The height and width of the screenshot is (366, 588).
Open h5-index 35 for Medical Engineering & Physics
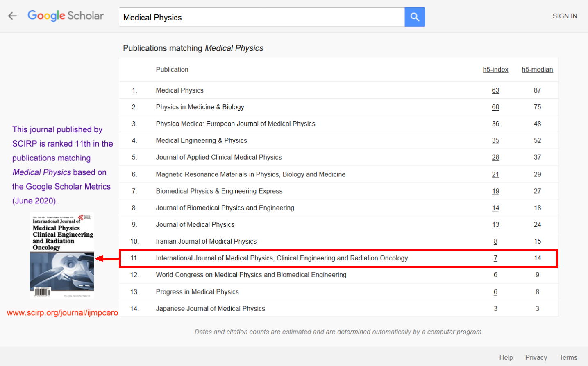tap(495, 141)
